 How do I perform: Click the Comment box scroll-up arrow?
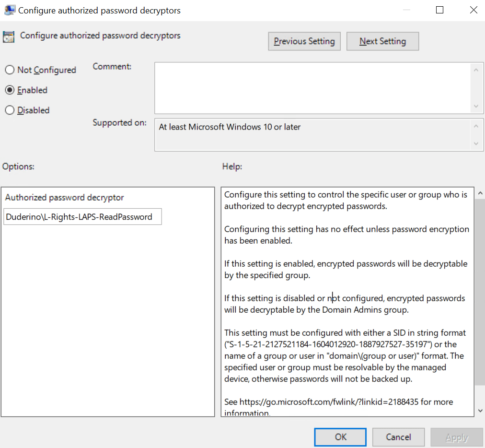click(x=476, y=70)
